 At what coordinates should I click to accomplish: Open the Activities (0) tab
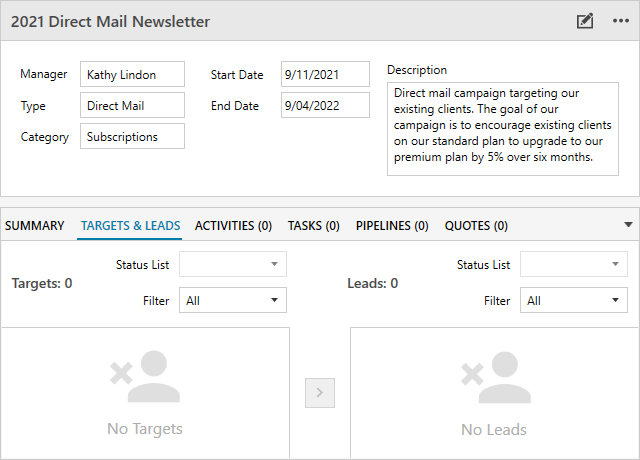point(233,226)
